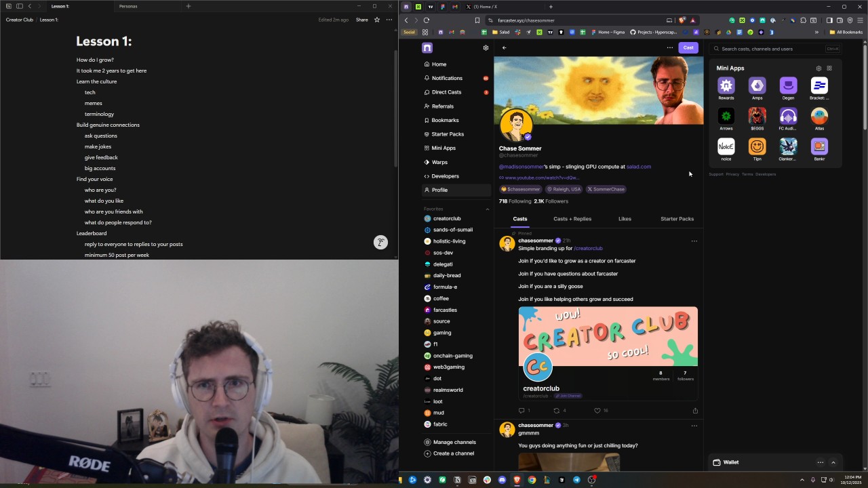Viewport: 868px width, 488px height.
Task: Open profile three-dot options menu
Action: (x=669, y=48)
